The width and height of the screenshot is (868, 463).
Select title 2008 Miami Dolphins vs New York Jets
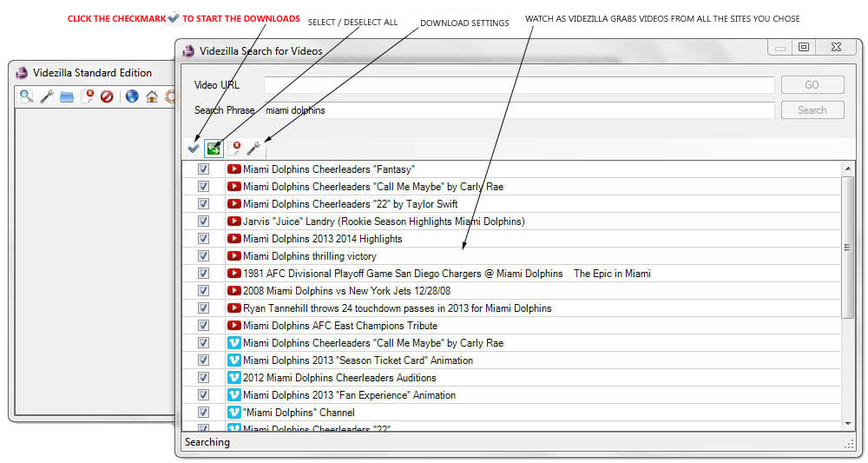point(346,291)
